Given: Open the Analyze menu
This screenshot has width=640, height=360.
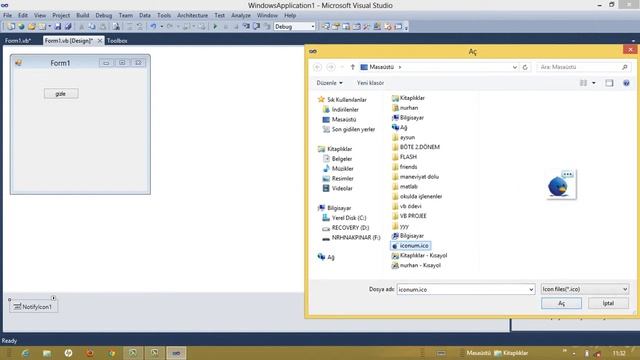Looking at the screenshot, I should 241,15.
